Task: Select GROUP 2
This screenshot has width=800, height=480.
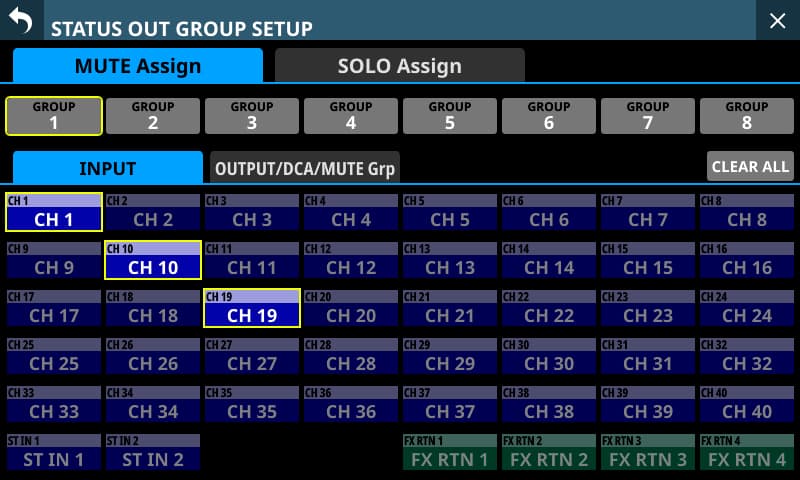Action: (153, 116)
